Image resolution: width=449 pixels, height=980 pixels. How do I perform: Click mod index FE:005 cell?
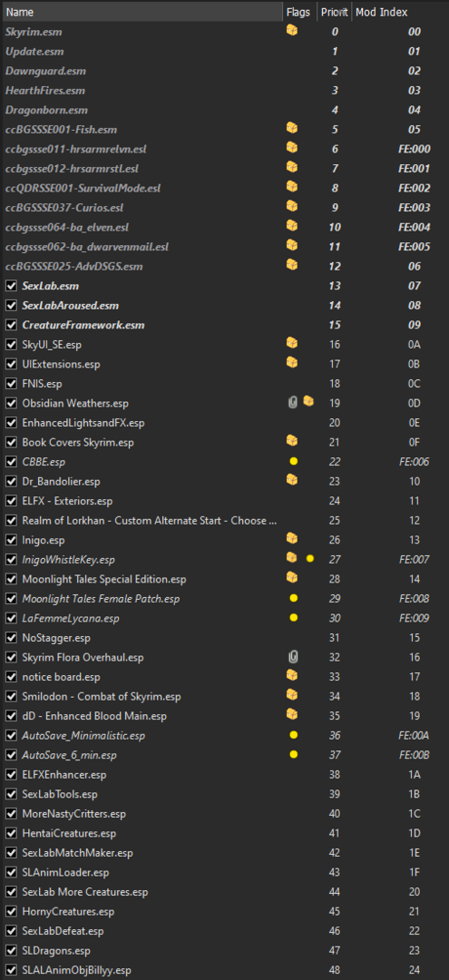point(415,247)
